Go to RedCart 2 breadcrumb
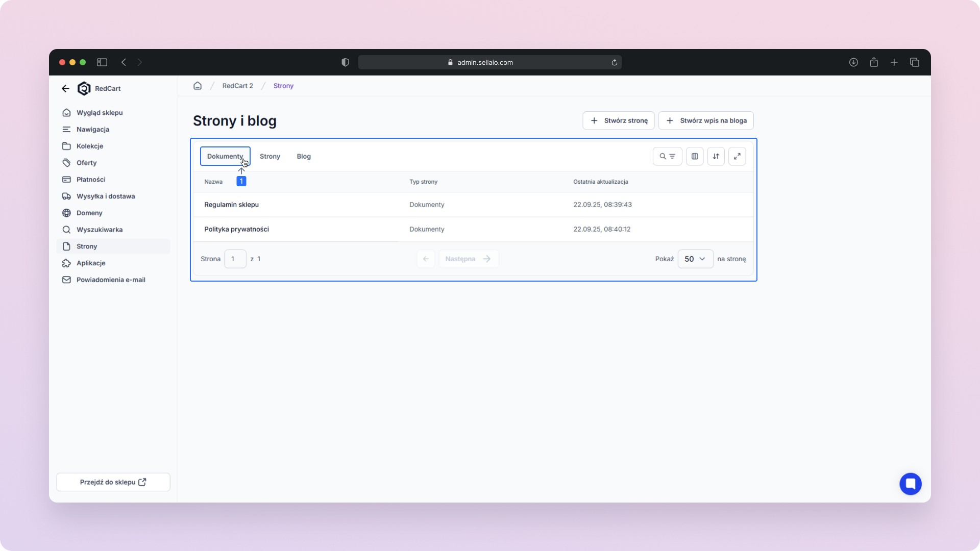Viewport: 980px width, 551px height. tap(237, 86)
